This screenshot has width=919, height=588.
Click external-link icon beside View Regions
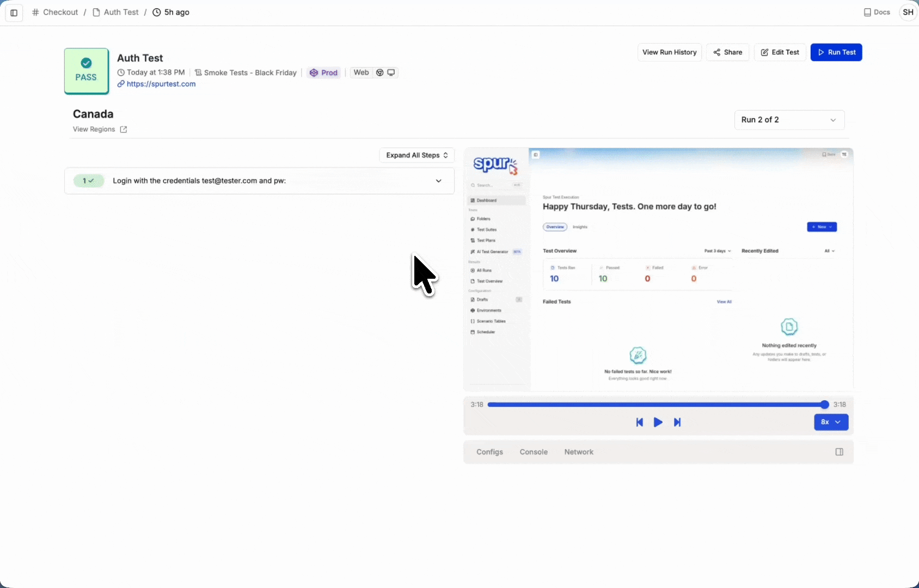(124, 130)
